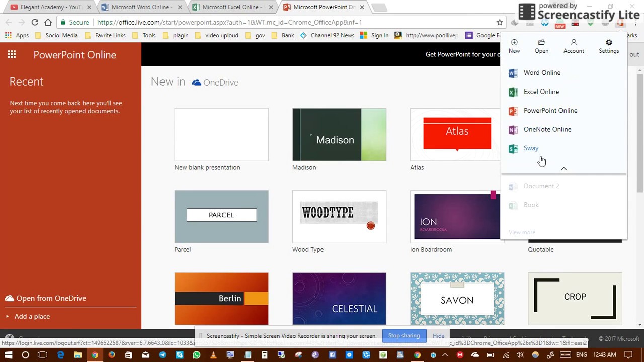This screenshot has width=644, height=362.
Task: Choose the Atlas template
Action: [x=455, y=135]
